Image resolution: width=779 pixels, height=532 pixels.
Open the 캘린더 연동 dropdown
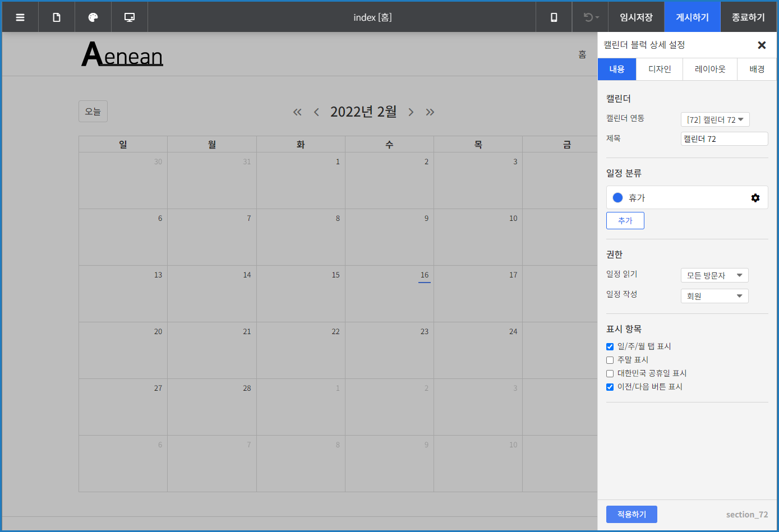[x=715, y=119]
